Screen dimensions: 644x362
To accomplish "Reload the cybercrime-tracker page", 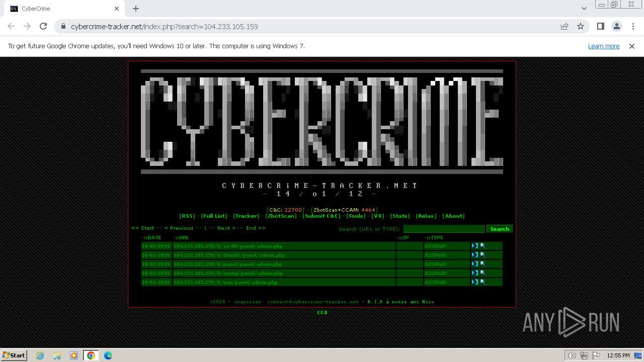I will [43, 26].
